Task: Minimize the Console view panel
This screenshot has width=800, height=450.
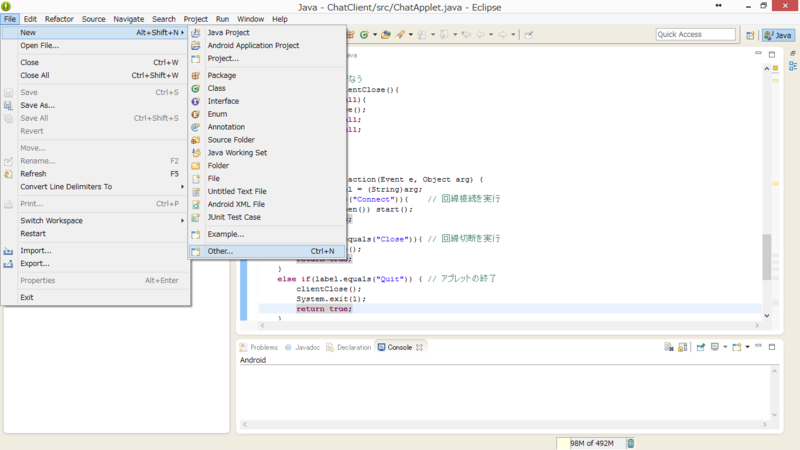Action: click(758, 346)
